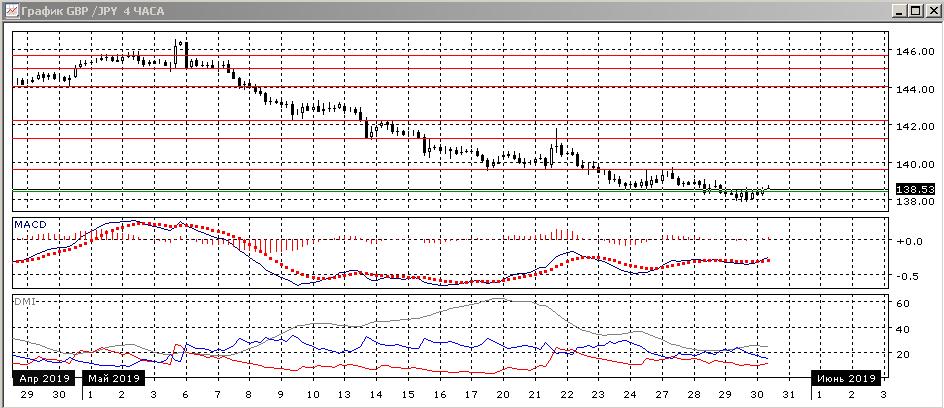
Task: Click the 142.00 price axis label
Action: click(x=912, y=127)
